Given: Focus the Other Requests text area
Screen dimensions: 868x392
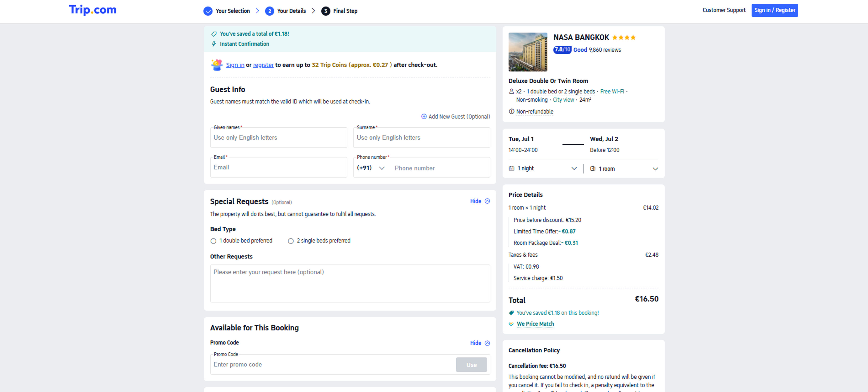Looking at the screenshot, I should (x=350, y=283).
